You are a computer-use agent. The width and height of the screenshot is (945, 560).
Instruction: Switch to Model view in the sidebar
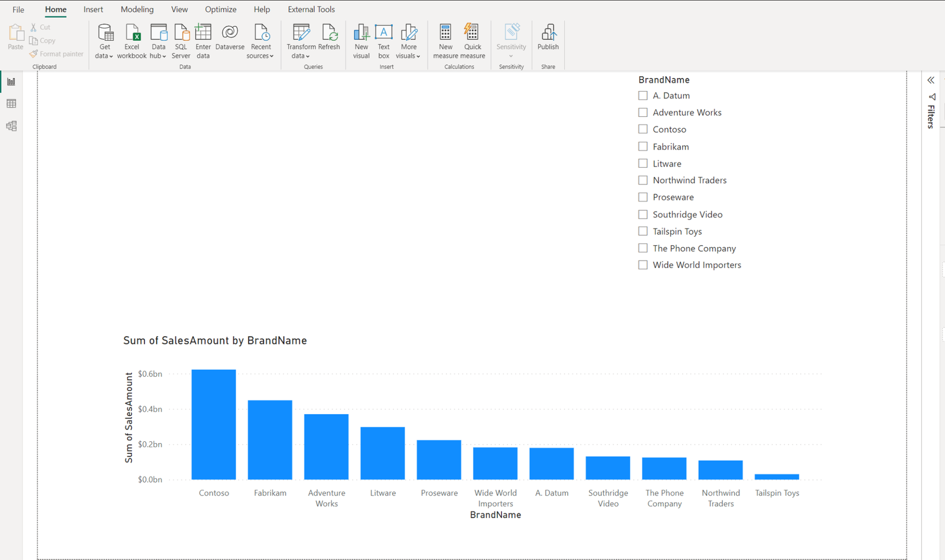(11, 126)
